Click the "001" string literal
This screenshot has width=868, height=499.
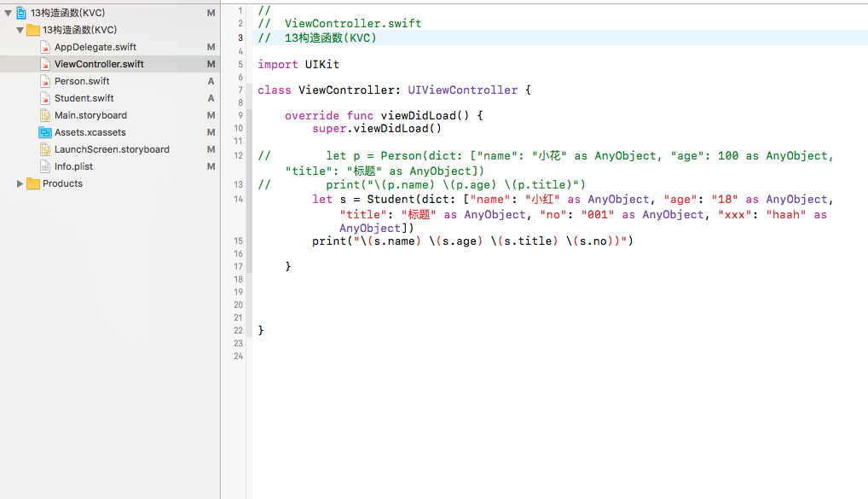pyautogui.click(x=598, y=215)
